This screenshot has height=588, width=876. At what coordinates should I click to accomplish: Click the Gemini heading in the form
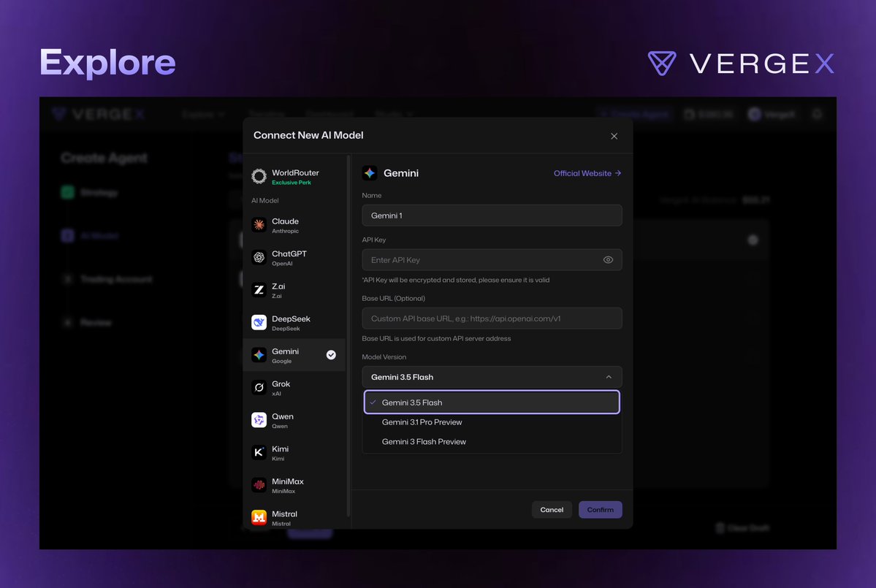401,173
